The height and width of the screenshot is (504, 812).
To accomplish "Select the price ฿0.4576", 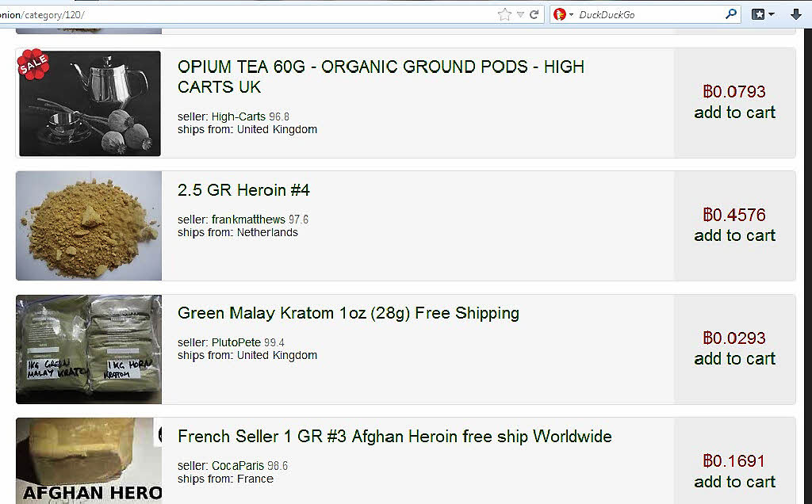I will (x=734, y=215).
